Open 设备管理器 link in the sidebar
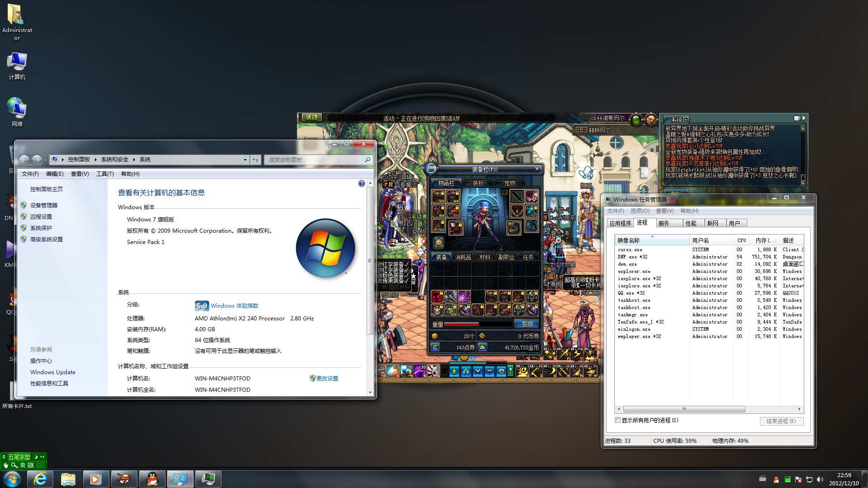The image size is (868, 488). (44, 205)
